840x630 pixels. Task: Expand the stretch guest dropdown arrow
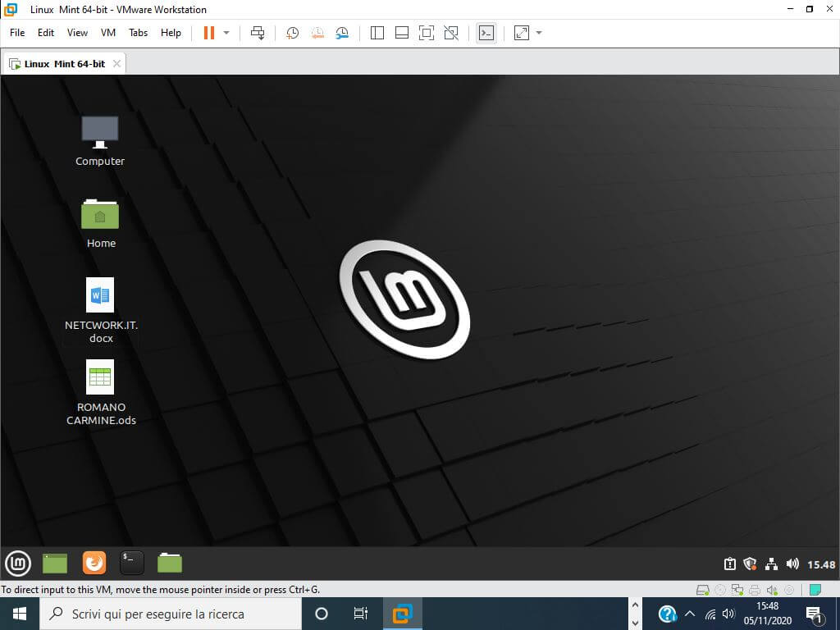coord(539,33)
